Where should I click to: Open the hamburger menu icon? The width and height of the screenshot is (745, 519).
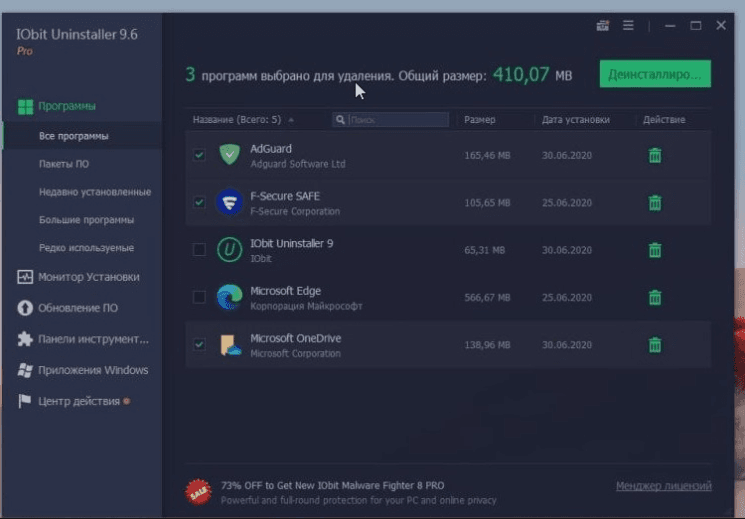[628, 25]
